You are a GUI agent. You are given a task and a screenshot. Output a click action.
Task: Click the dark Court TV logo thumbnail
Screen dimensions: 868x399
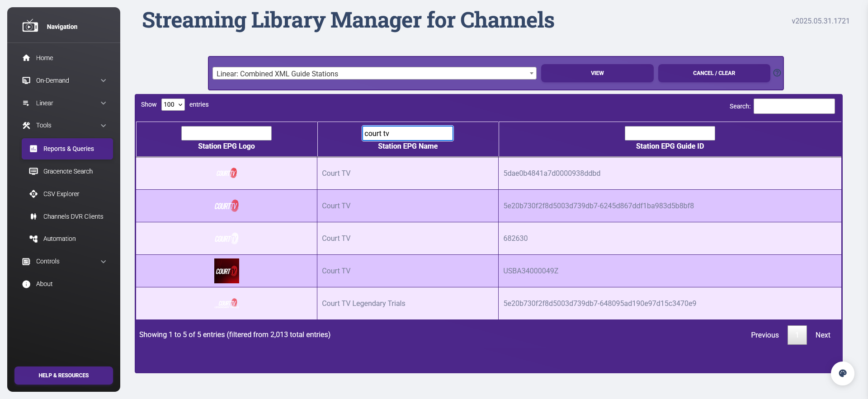pos(226,271)
